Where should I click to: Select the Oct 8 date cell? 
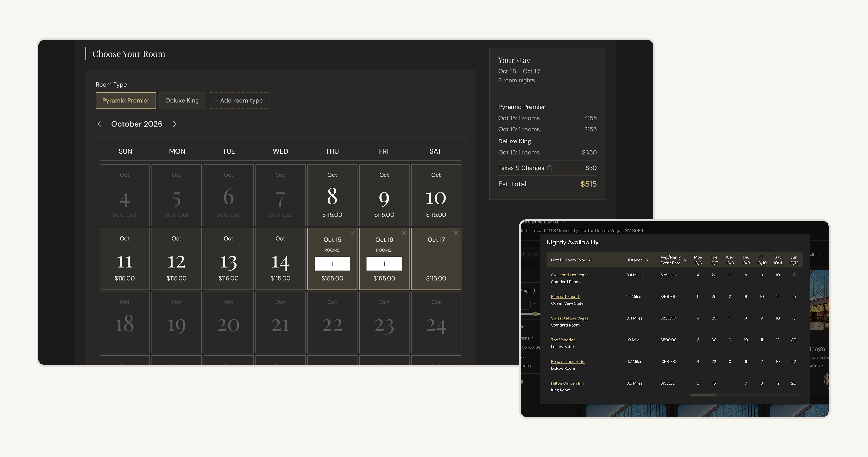(x=332, y=195)
